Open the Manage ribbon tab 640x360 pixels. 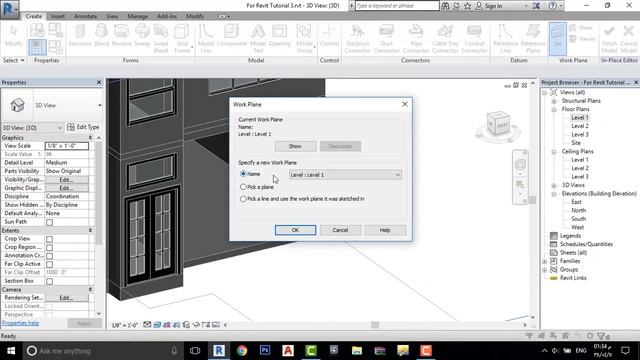pos(138,16)
